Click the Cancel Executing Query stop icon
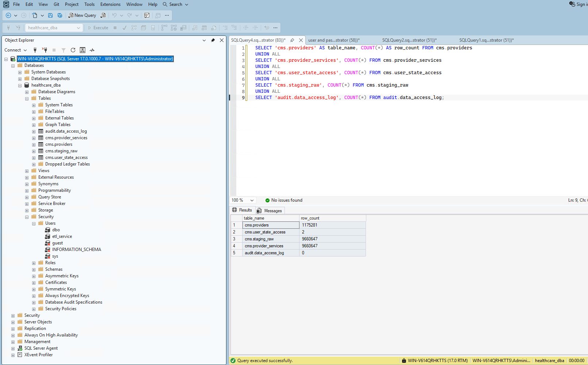 click(115, 28)
